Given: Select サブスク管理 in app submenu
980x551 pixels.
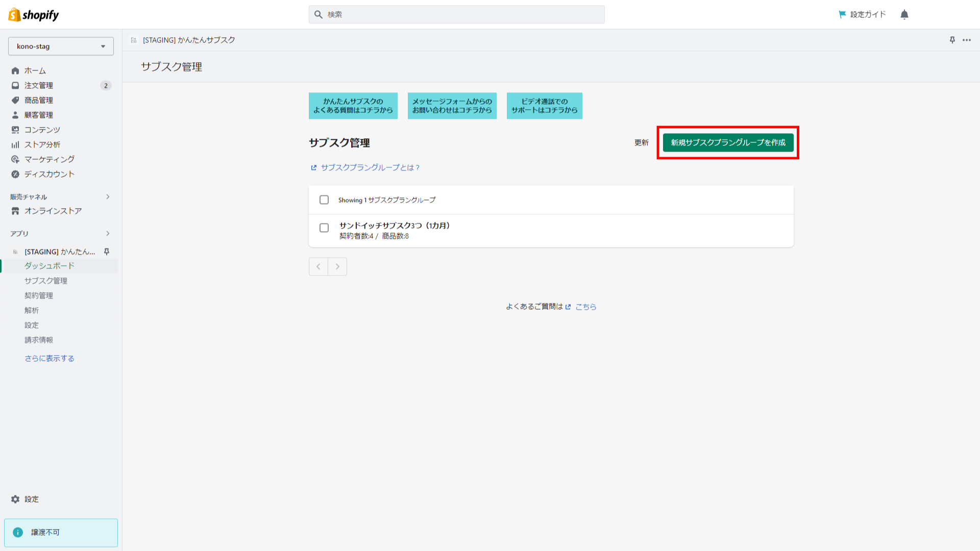Looking at the screenshot, I should (46, 281).
